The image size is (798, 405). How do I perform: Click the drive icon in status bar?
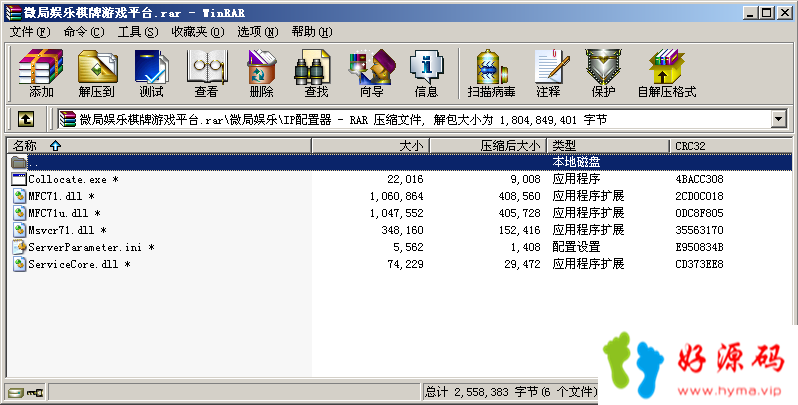coord(16,392)
